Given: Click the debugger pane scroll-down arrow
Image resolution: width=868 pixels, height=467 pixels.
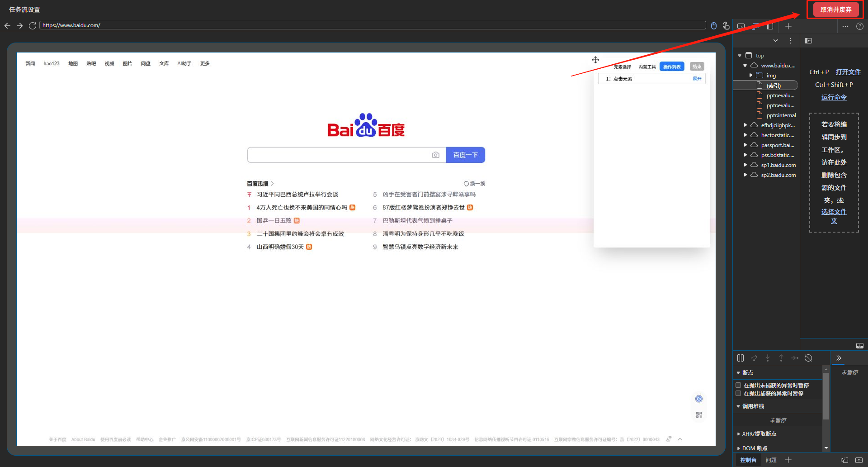Looking at the screenshot, I should tap(826, 448).
